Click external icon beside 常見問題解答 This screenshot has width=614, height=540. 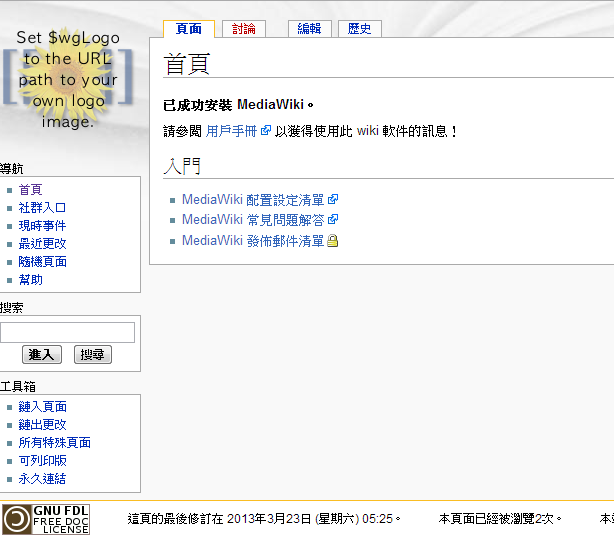click(x=333, y=219)
